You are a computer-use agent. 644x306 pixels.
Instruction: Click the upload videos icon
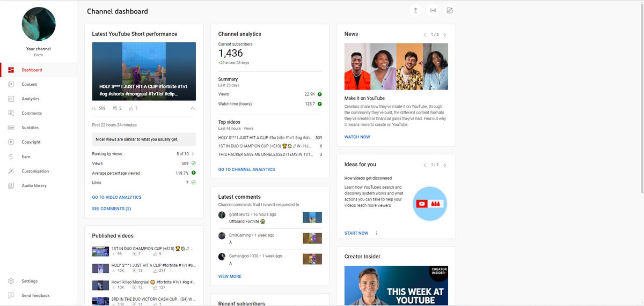pyautogui.click(x=415, y=11)
